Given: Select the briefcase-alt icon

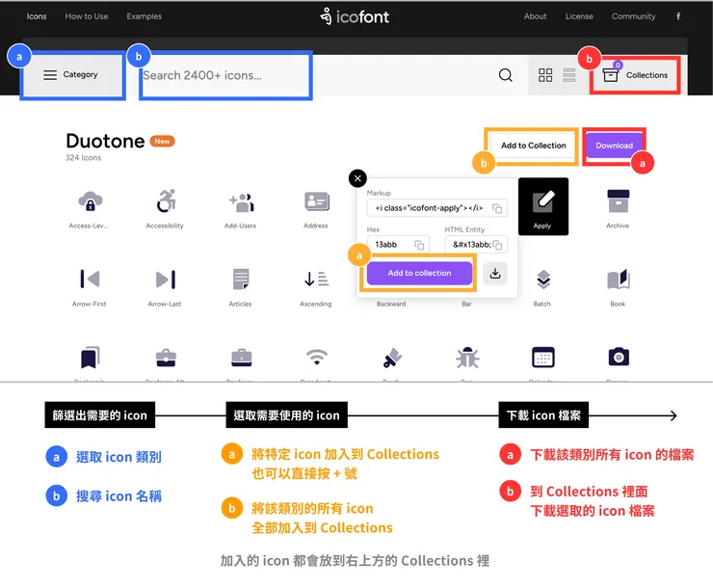Looking at the screenshot, I should click(166, 359).
